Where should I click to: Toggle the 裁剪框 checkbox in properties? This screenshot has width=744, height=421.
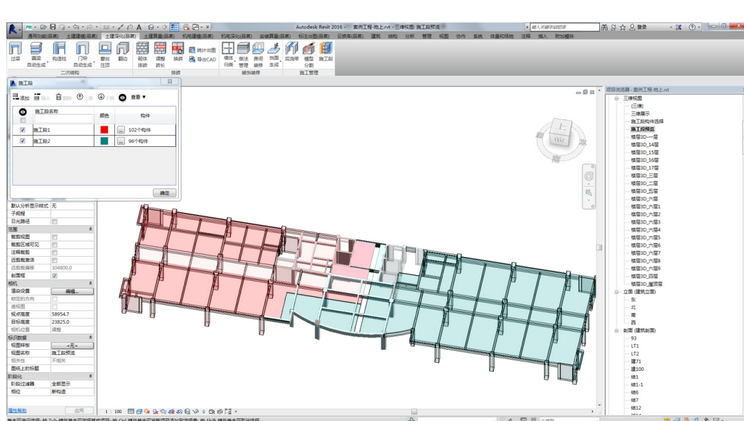point(55,275)
